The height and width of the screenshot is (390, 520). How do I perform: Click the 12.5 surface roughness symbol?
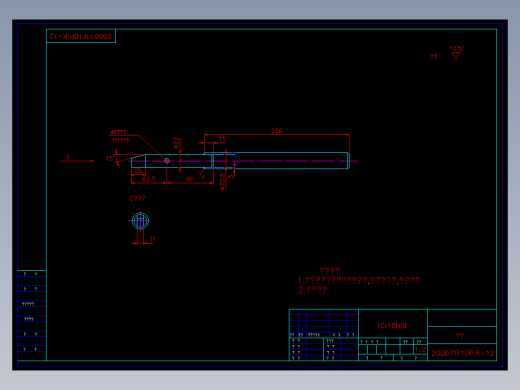[x=457, y=53]
